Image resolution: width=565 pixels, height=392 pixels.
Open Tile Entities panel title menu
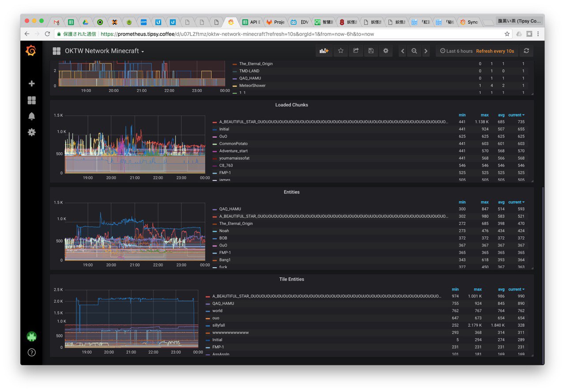[291, 280]
